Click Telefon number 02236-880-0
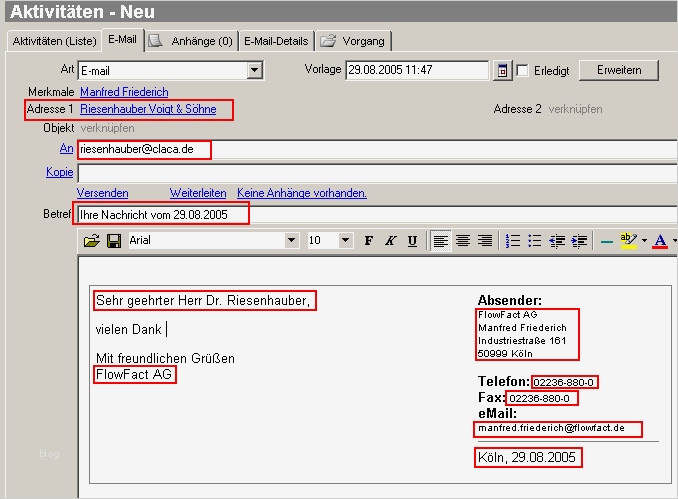This screenshot has height=499, width=678. [x=563, y=382]
